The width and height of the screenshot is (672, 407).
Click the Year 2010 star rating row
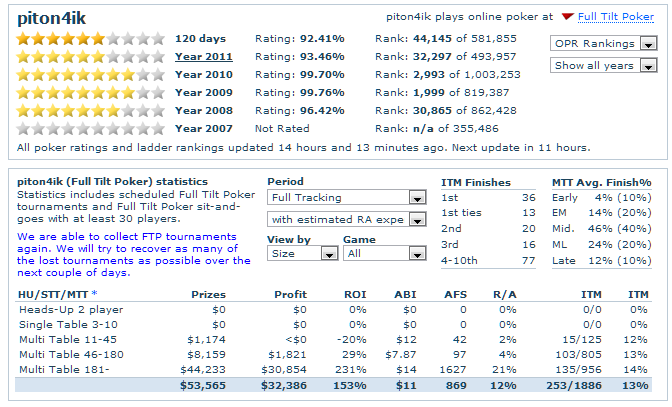(91, 74)
